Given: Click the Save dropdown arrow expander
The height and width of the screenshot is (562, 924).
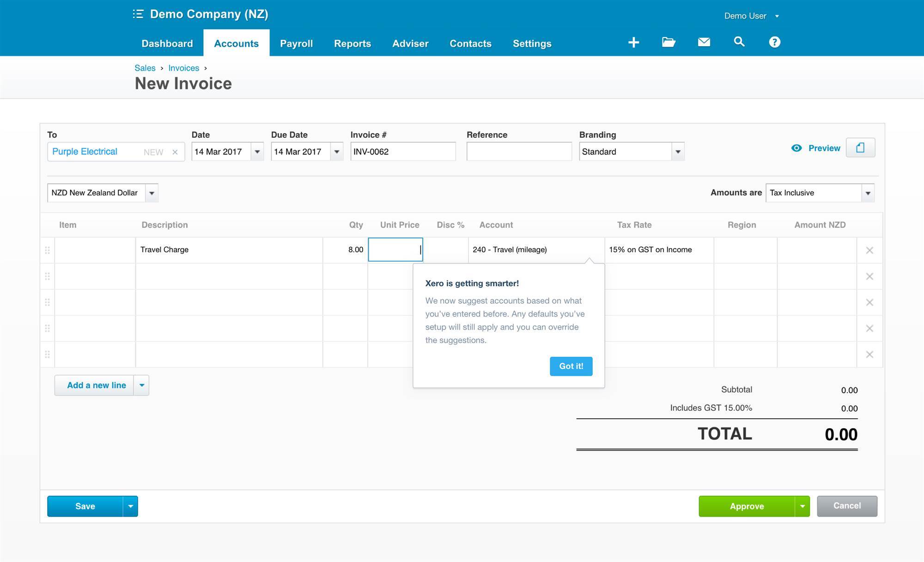Looking at the screenshot, I should click(x=131, y=506).
